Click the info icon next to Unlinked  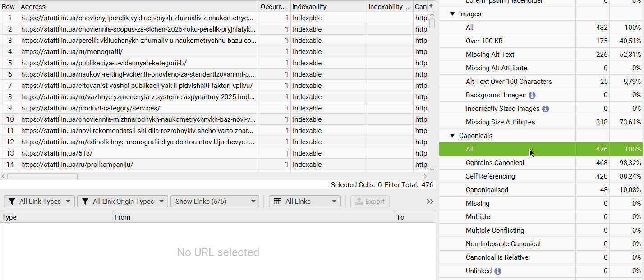(x=497, y=271)
